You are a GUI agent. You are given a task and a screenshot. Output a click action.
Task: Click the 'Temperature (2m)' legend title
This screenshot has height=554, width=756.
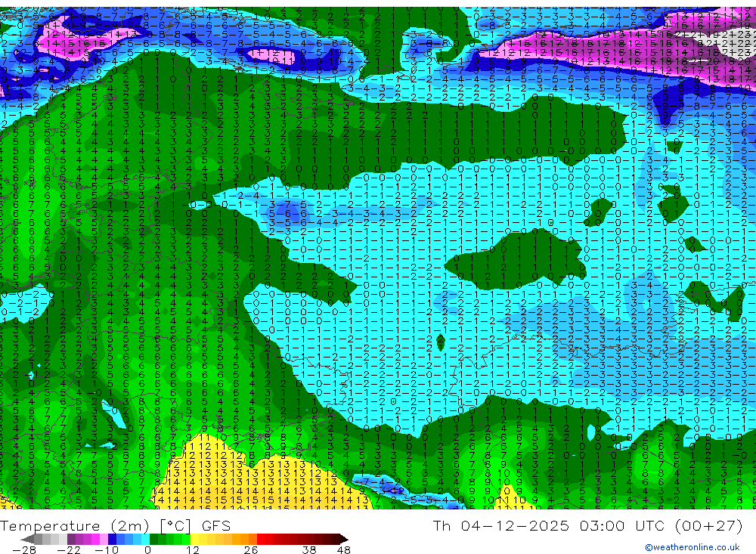(x=75, y=526)
